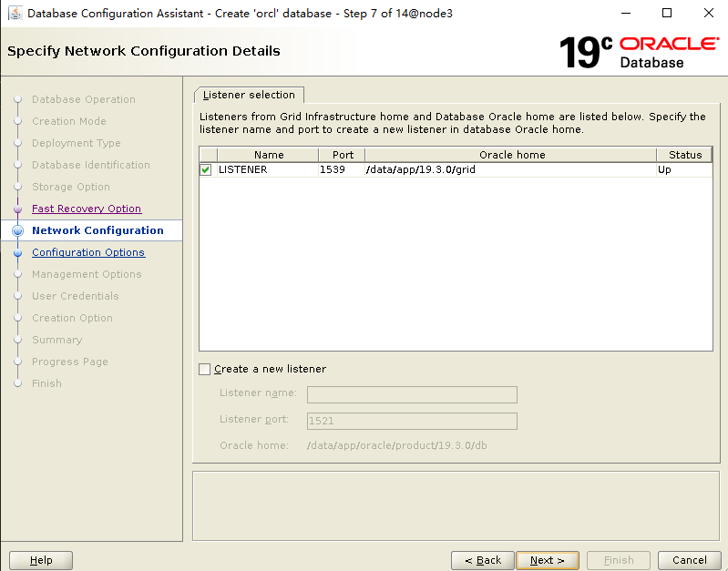This screenshot has width=728, height=571.
Task: Click the Oracle 19c Database logo
Action: (640, 53)
